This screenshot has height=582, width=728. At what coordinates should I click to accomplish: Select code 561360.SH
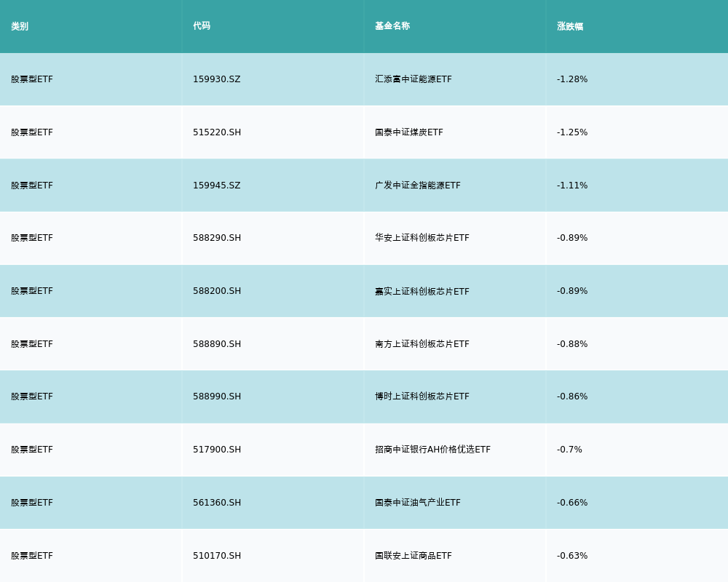tap(217, 503)
